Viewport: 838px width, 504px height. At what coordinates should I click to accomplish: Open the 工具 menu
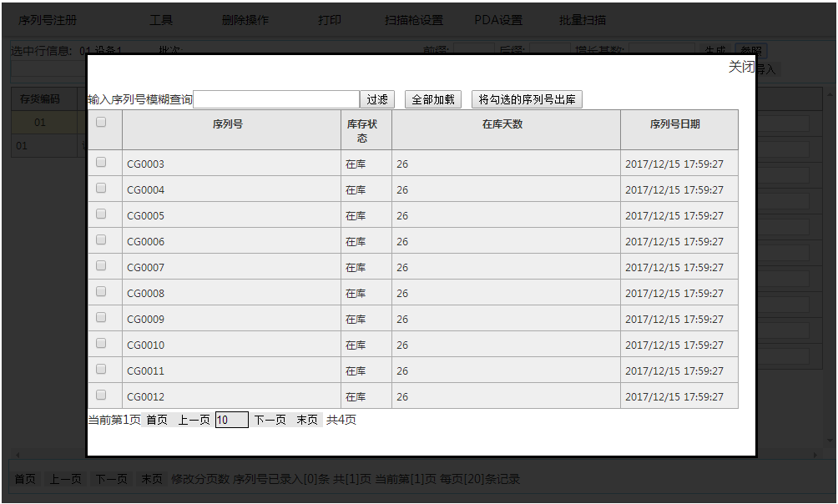(161, 20)
